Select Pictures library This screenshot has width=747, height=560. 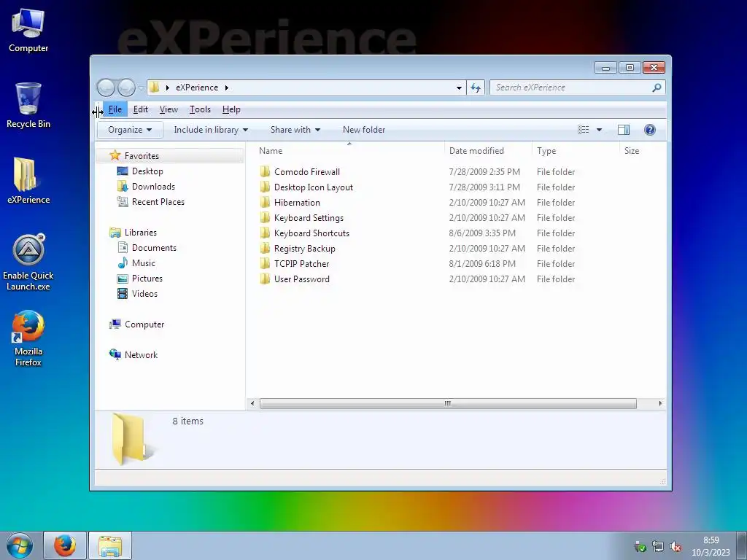coord(147,279)
